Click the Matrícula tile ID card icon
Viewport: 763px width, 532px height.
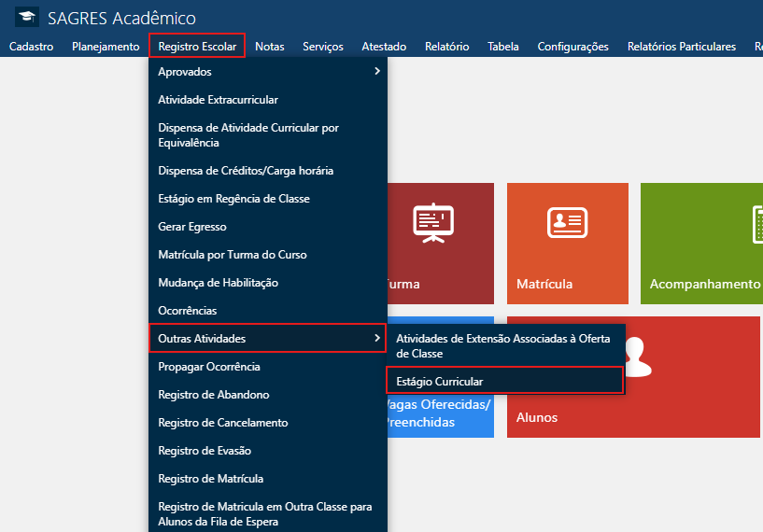click(x=568, y=222)
